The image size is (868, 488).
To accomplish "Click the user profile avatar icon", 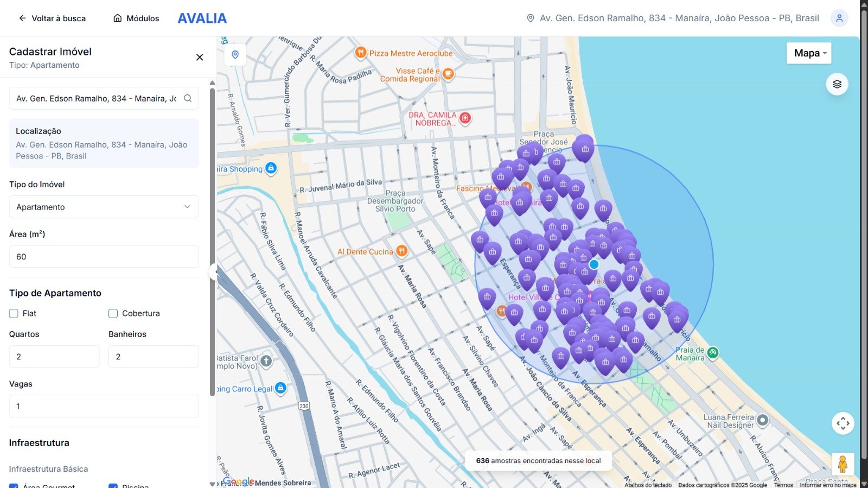I will (x=839, y=18).
